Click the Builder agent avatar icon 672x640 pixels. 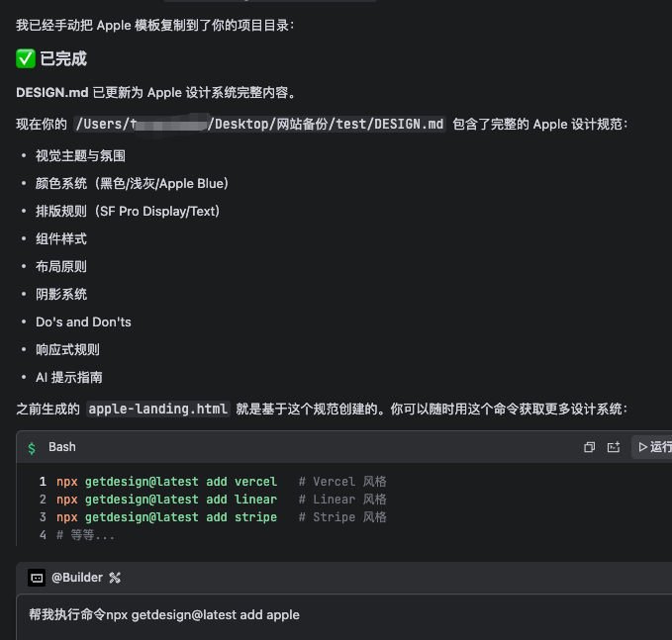coord(37,578)
